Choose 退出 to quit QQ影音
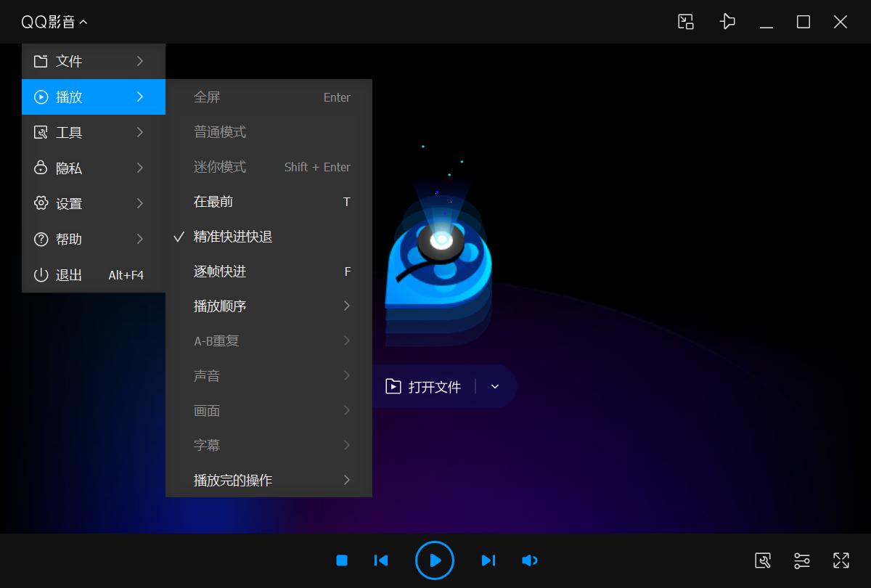 pos(69,275)
